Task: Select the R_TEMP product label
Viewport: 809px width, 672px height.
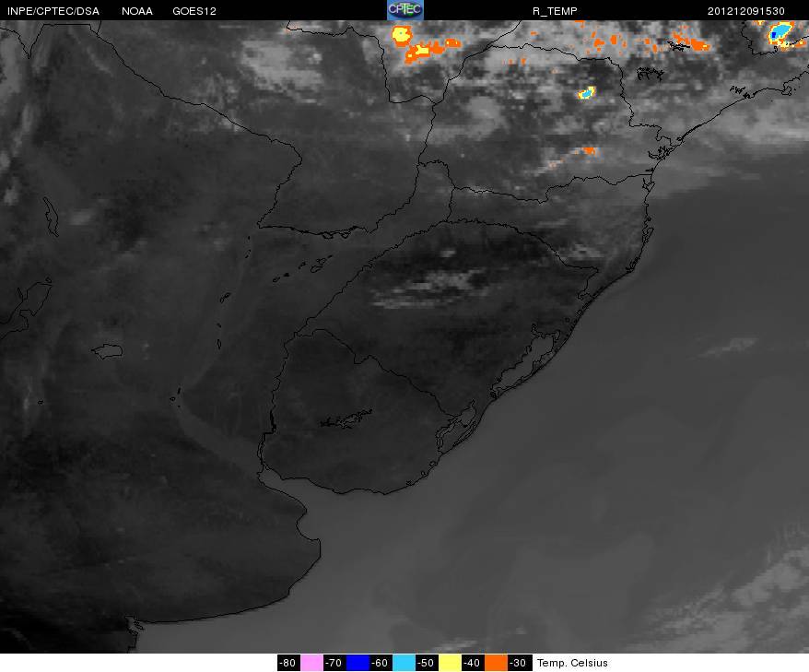Action: pyautogui.click(x=555, y=11)
